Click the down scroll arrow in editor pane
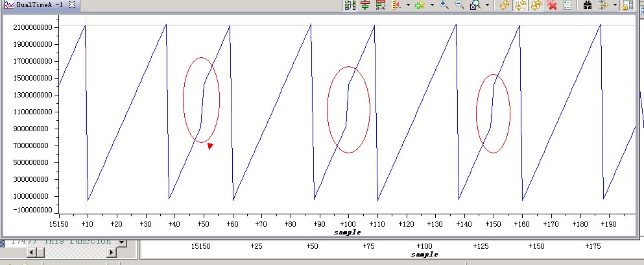 [121, 243]
